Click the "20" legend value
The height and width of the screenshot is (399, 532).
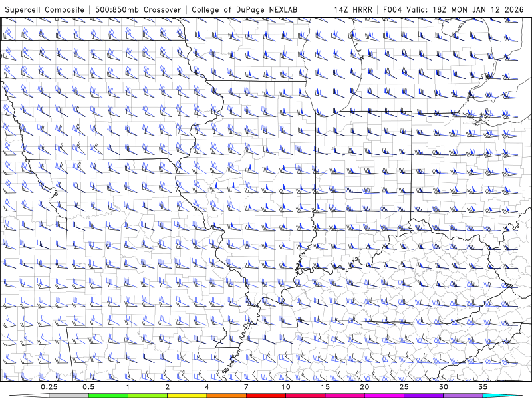coord(364,387)
